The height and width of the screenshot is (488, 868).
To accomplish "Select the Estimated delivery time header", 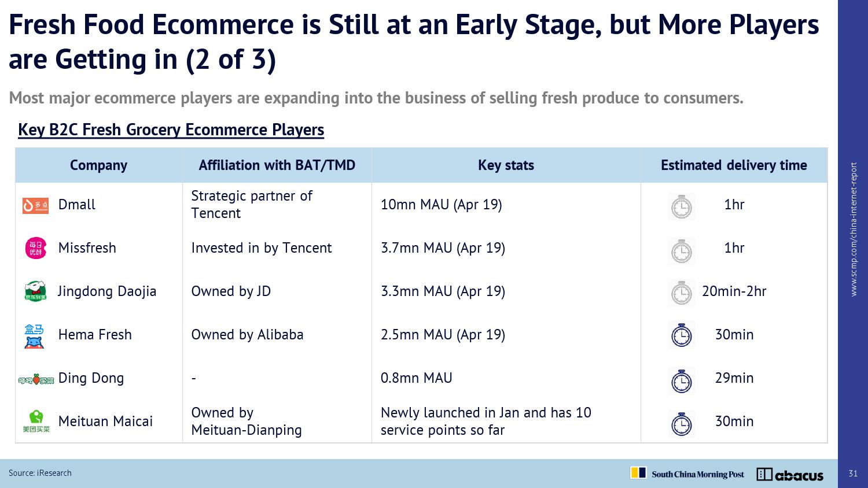I will (x=734, y=165).
